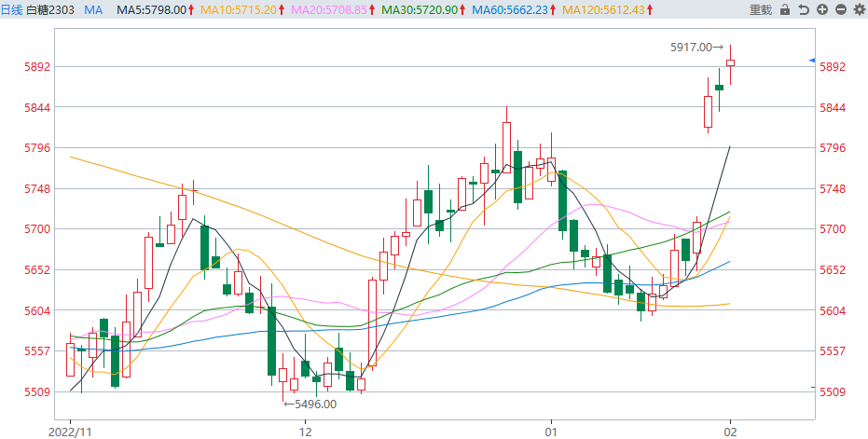The width and height of the screenshot is (868, 439).
Task: Open chart settings via gear icon
Action: pos(858,9)
